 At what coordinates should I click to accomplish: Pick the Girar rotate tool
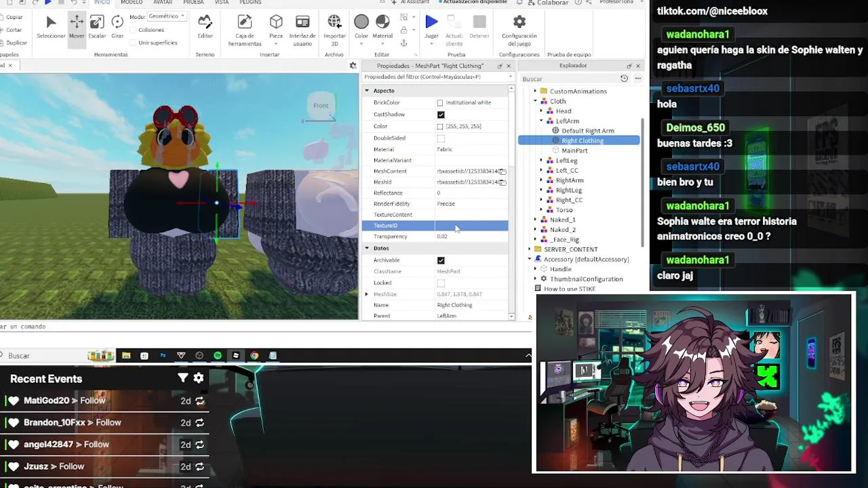pyautogui.click(x=117, y=27)
